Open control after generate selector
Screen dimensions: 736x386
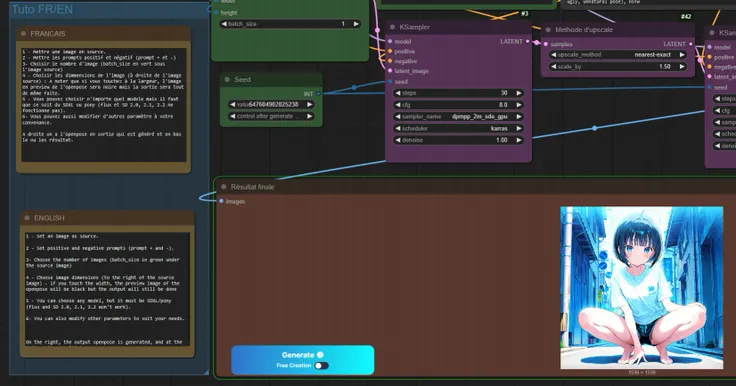[271, 116]
